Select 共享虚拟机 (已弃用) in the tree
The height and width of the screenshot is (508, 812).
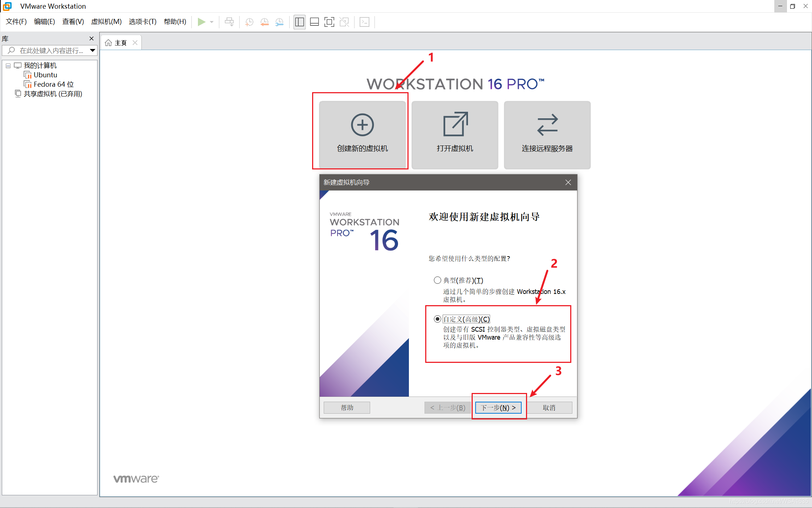53,94
